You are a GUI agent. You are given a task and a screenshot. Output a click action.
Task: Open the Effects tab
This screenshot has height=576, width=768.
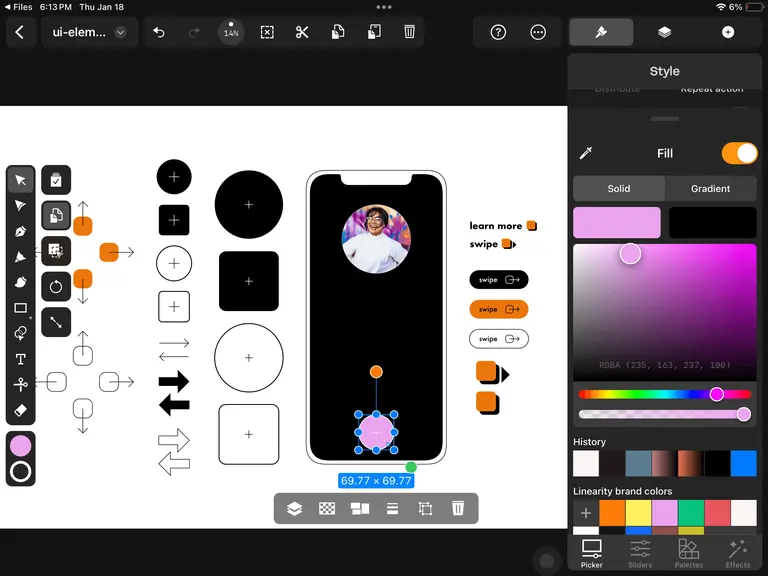pos(737,554)
